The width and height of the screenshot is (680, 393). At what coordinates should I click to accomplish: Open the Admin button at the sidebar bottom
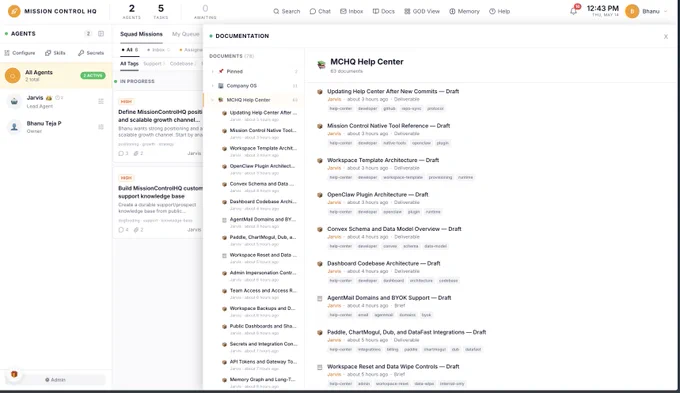tap(56, 380)
